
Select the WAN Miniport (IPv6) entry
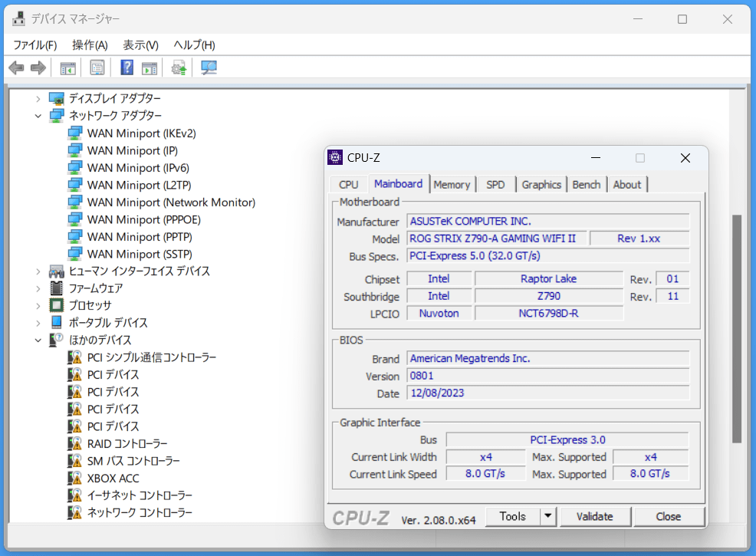138,168
